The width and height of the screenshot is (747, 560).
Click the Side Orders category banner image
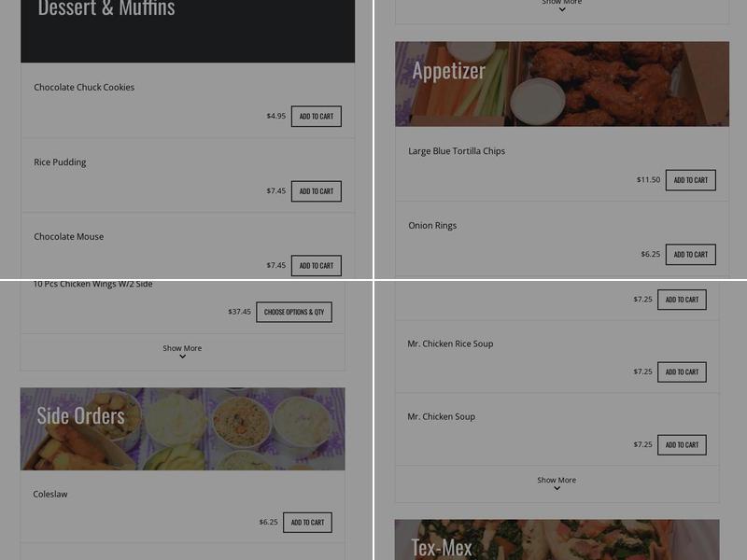coord(182,429)
